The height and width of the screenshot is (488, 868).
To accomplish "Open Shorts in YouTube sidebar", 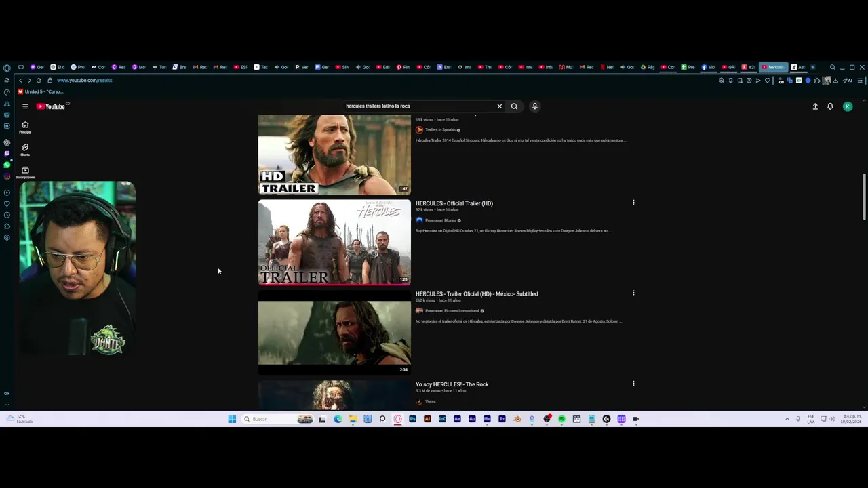I will 25,149.
